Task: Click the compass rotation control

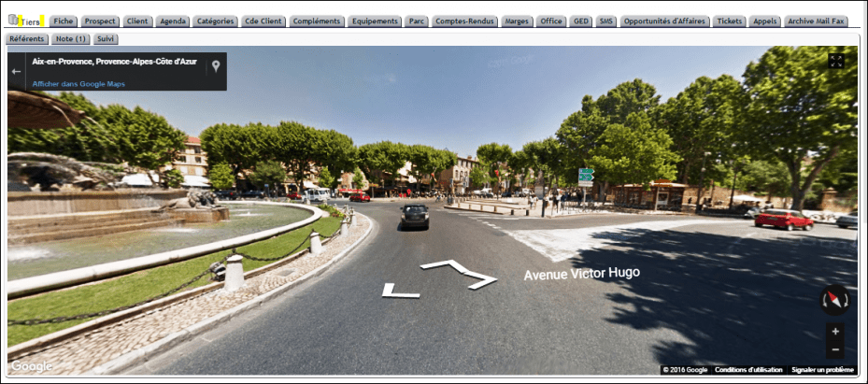Action: tap(834, 300)
